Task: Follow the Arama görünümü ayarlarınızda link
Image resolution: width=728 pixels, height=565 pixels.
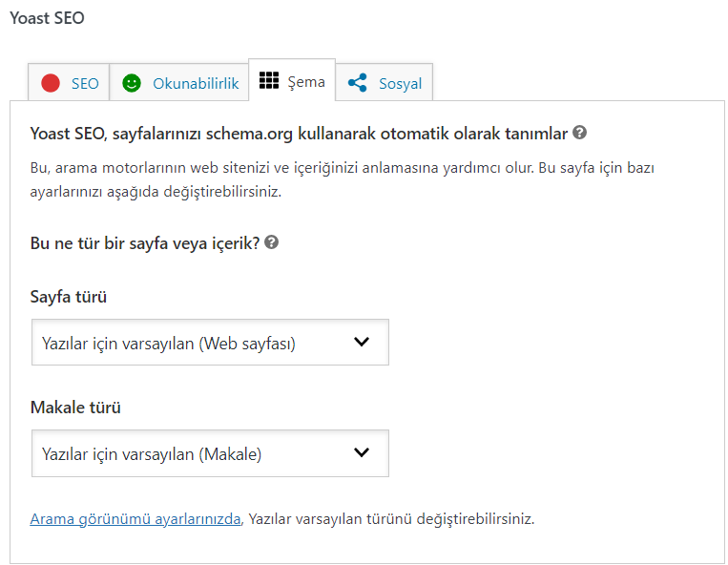Action: point(135,519)
